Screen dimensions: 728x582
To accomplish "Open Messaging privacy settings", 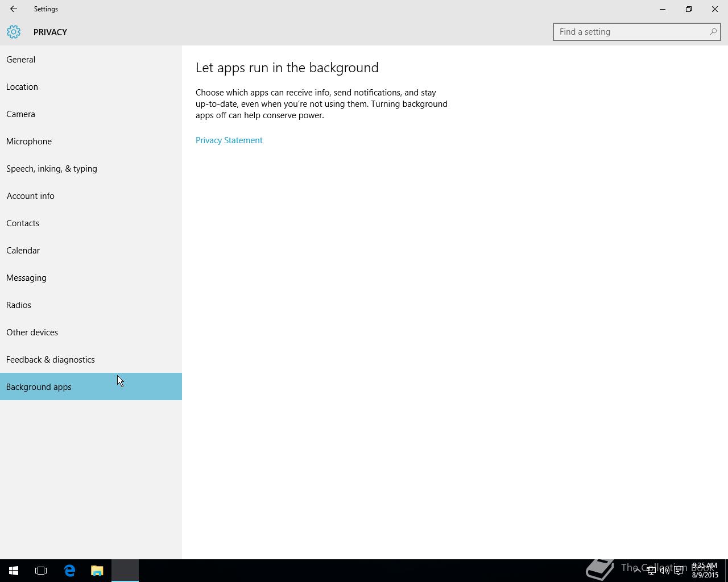I will pyautogui.click(x=91, y=277).
